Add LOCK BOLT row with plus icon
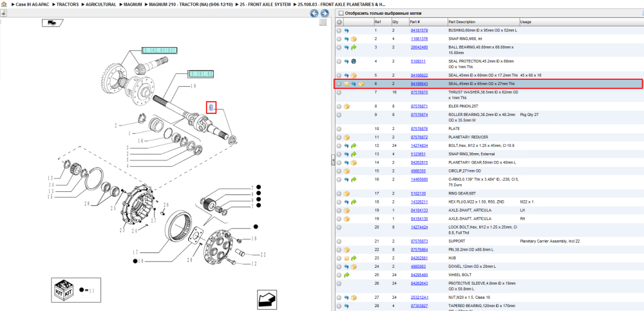The height and width of the screenshot is (311, 644). click(x=339, y=227)
